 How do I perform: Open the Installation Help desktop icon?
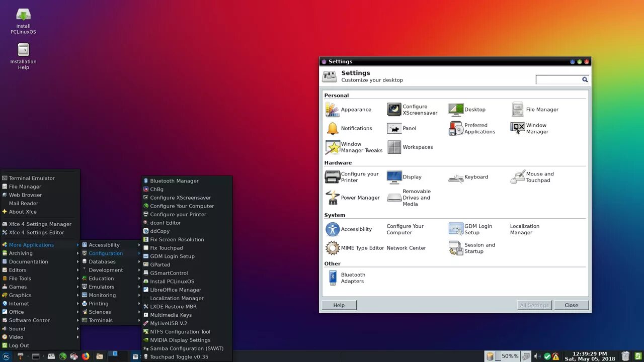pos(23,56)
